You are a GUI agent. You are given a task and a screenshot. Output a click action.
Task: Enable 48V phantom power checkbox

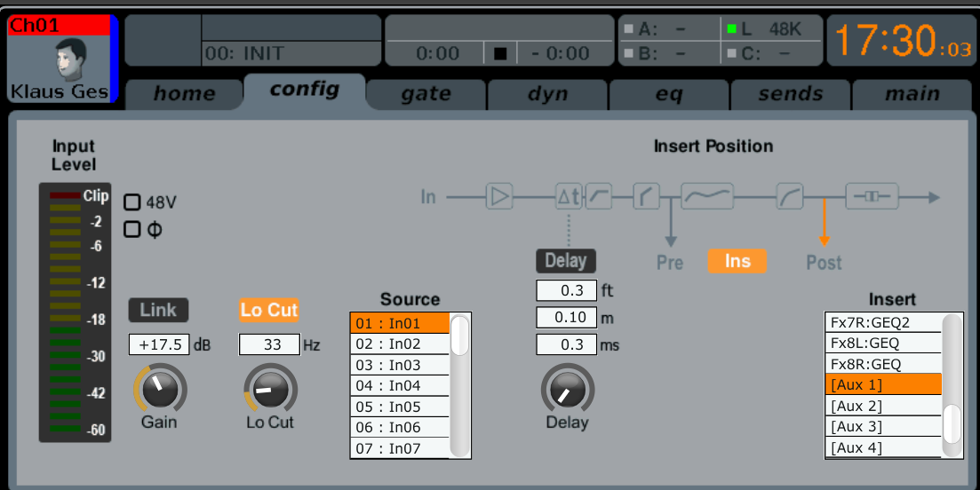pyautogui.click(x=131, y=202)
